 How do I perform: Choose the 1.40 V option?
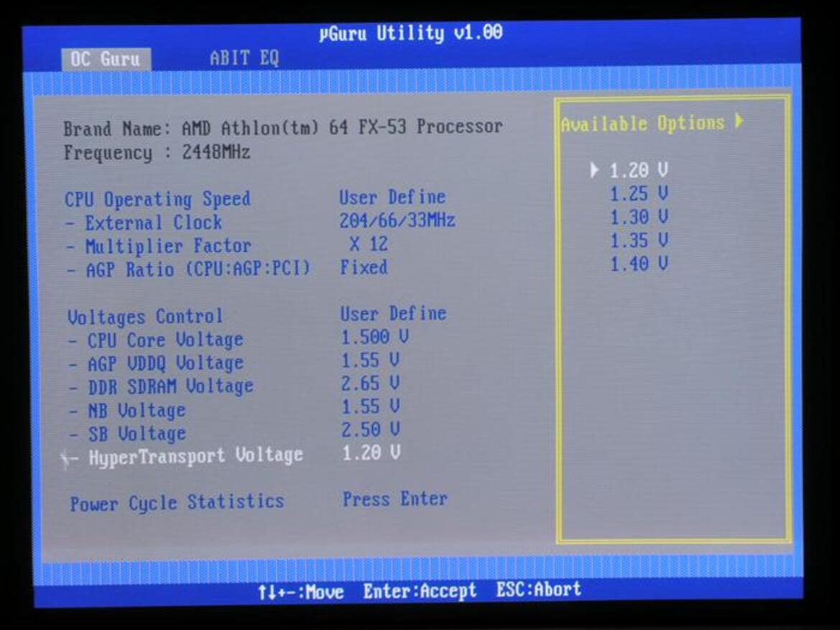(639, 264)
